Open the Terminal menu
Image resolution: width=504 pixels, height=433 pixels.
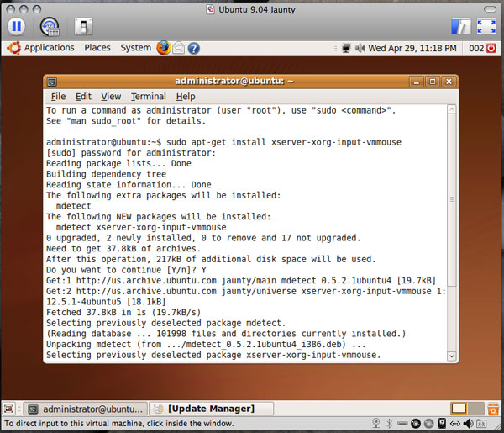149,97
